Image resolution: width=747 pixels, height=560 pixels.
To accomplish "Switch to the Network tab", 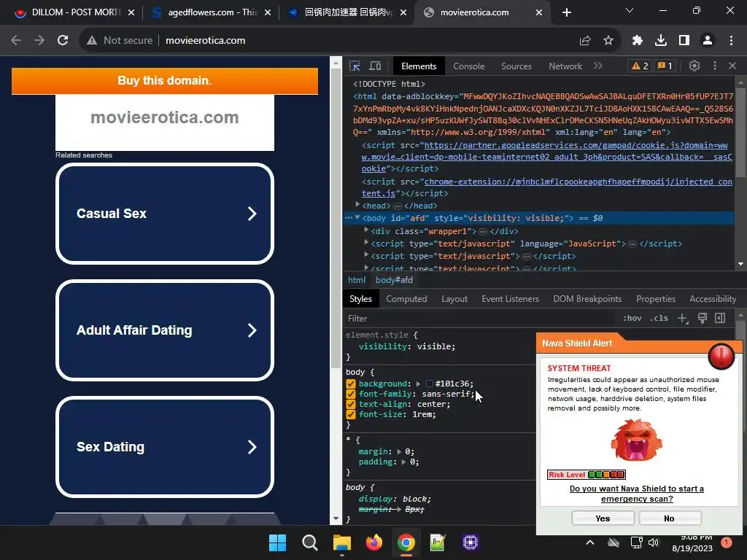I will click(565, 66).
